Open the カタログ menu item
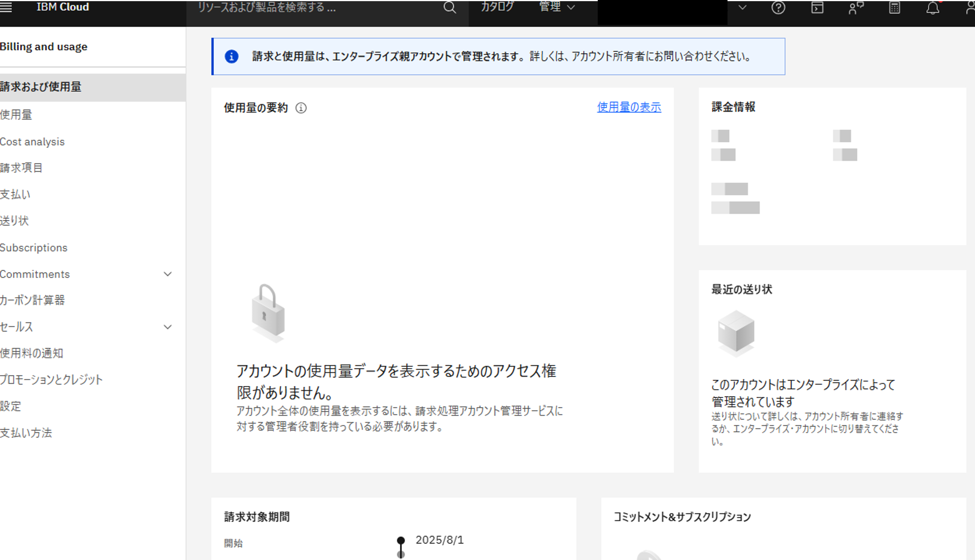 pyautogui.click(x=497, y=7)
